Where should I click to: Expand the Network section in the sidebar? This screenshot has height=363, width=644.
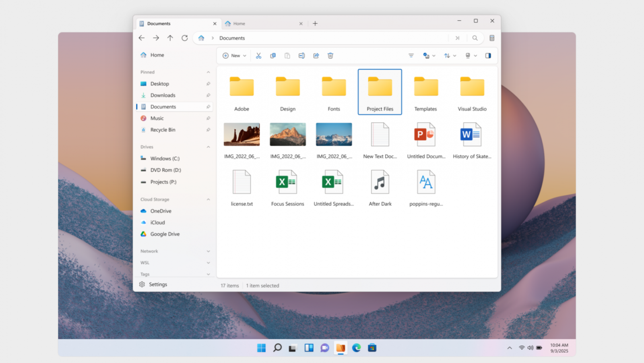(208, 251)
